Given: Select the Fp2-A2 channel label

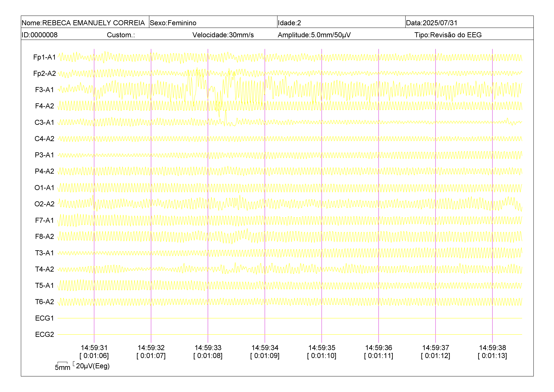Looking at the screenshot, I should pos(44,73).
